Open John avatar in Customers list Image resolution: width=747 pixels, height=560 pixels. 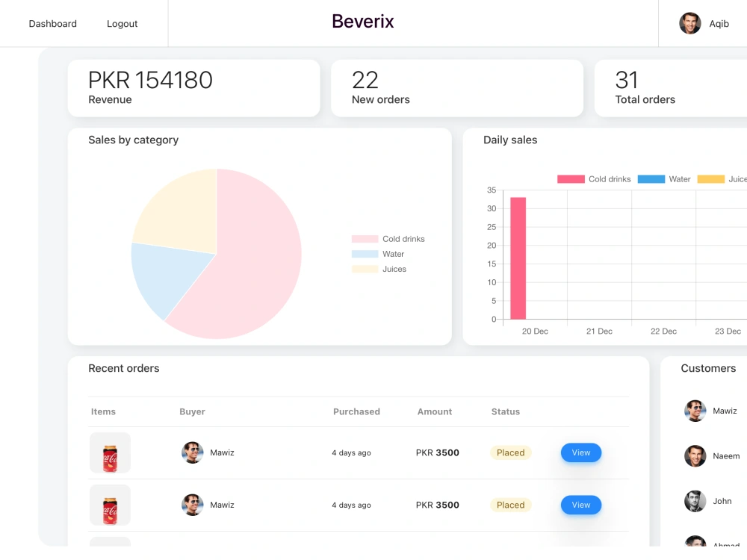click(x=695, y=501)
